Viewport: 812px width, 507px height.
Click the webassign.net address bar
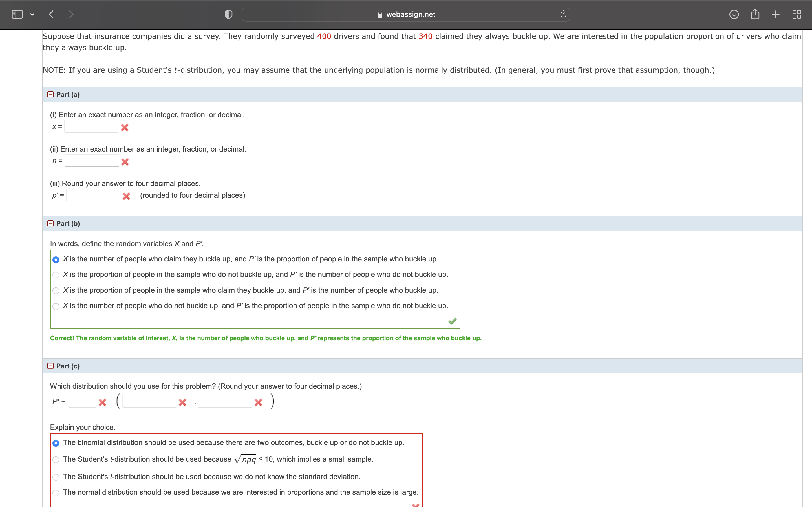(x=406, y=14)
